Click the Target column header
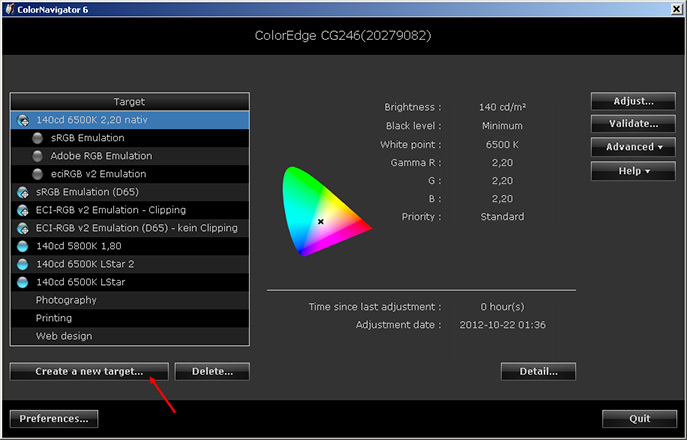Viewport: 687px width, 440px height. pos(130,102)
